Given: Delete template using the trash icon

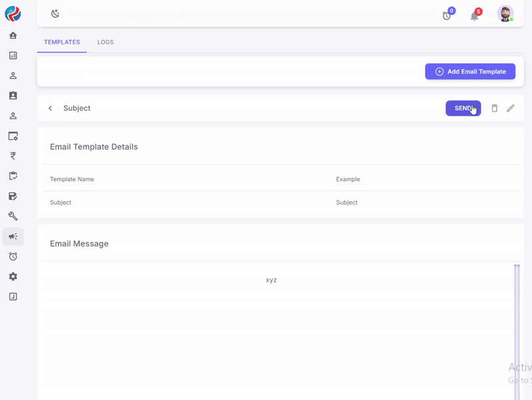Looking at the screenshot, I should 494,108.
